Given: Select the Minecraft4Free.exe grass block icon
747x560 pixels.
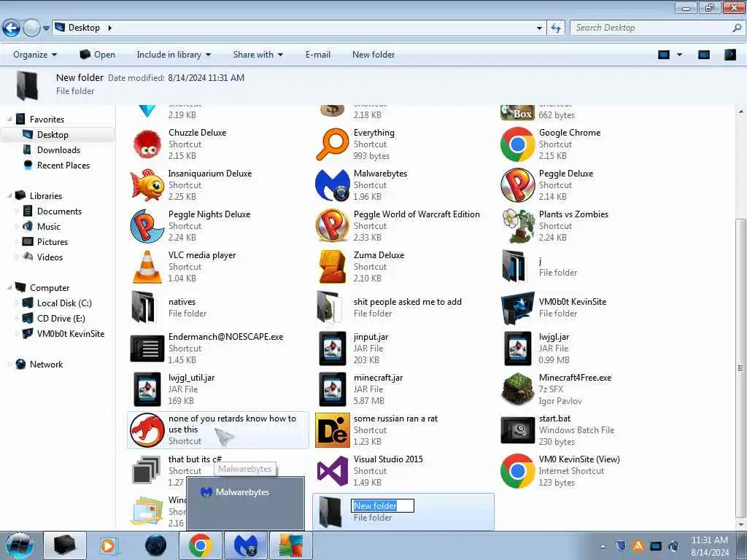Looking at the screenshot, I should (x=518, y=389).
